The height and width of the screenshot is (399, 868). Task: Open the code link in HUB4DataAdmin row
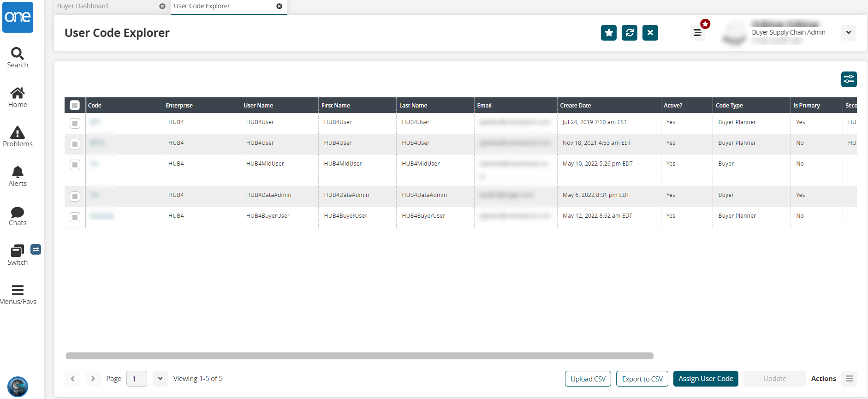[94, 195]
